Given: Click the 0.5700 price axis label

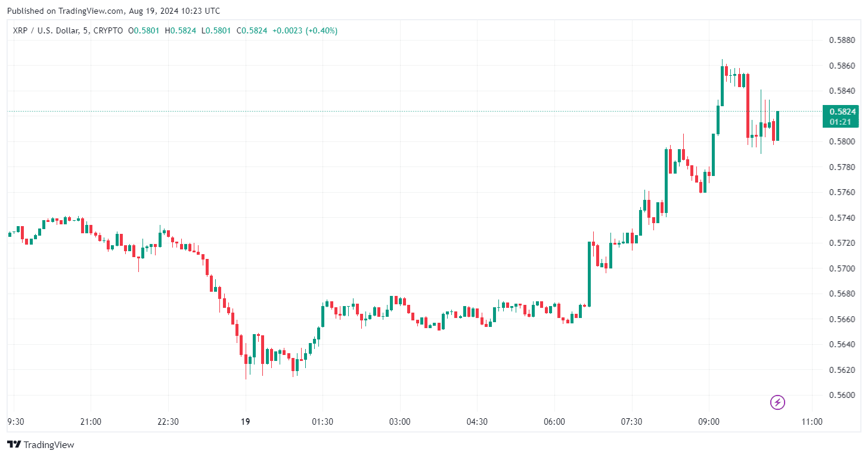Looking at the screenshot, I should (842, 268).
